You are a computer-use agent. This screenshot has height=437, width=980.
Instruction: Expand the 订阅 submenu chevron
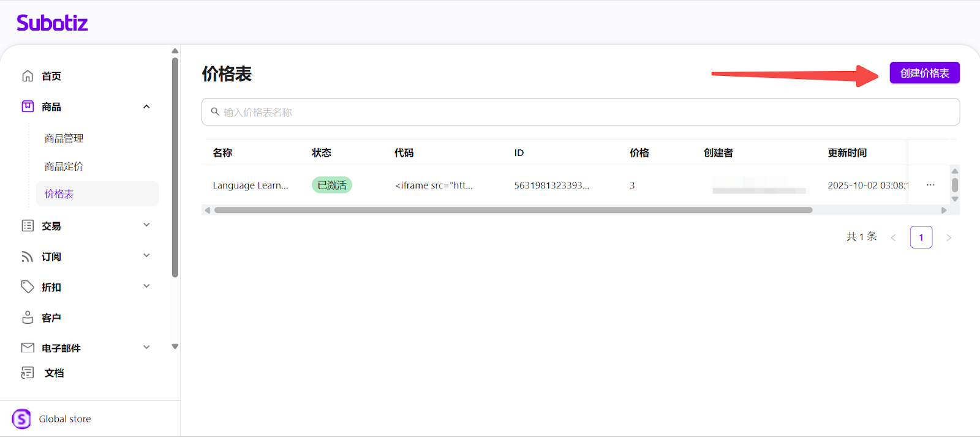146,256
